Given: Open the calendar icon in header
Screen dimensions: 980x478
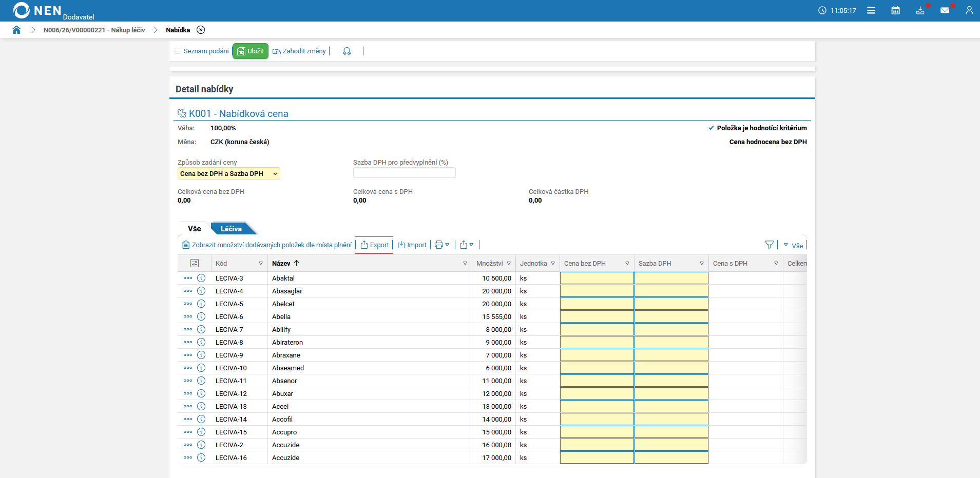Looking at the screenshot, I should (x=895, y=10).
